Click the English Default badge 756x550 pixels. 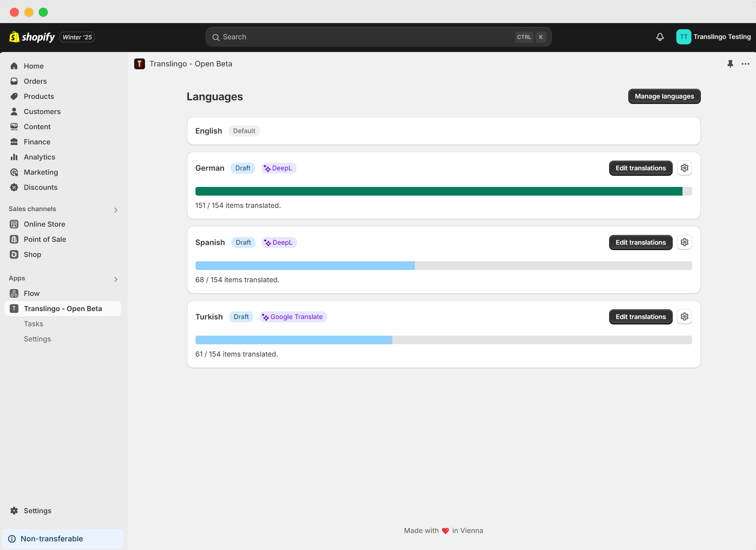244,131
